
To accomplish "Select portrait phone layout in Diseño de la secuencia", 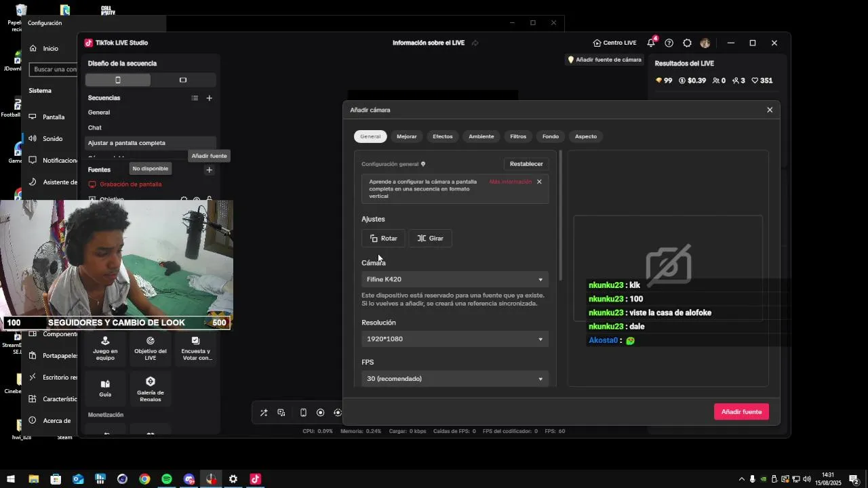I will coord(118,80).
